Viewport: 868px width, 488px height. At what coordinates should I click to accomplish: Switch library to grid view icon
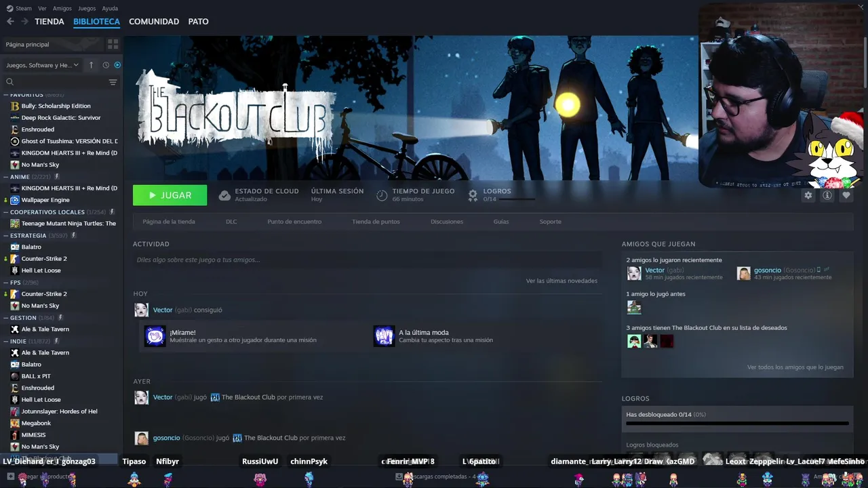(113, 44)
